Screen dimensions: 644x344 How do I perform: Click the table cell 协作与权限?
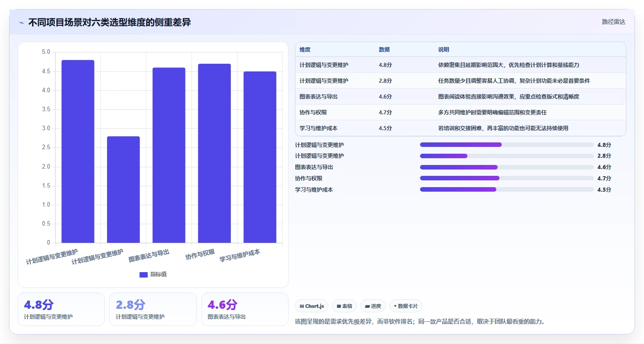coord(313,113)
